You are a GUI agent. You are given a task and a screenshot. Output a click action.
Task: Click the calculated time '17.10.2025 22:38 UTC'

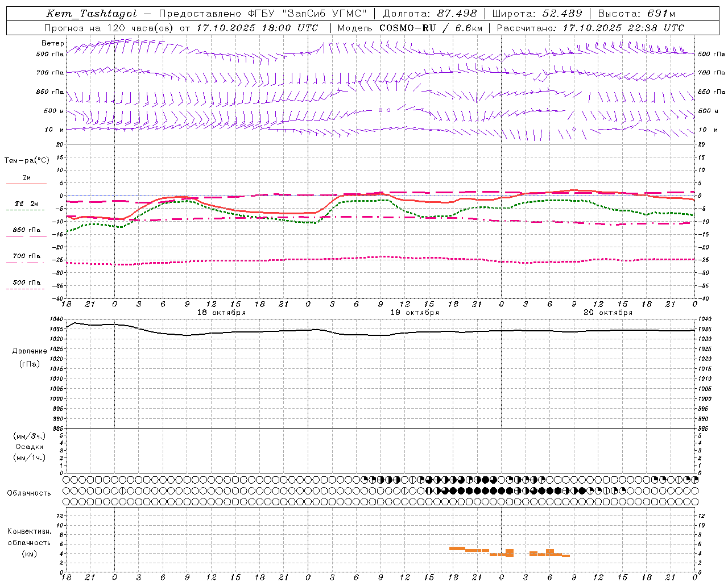point(623,28)
